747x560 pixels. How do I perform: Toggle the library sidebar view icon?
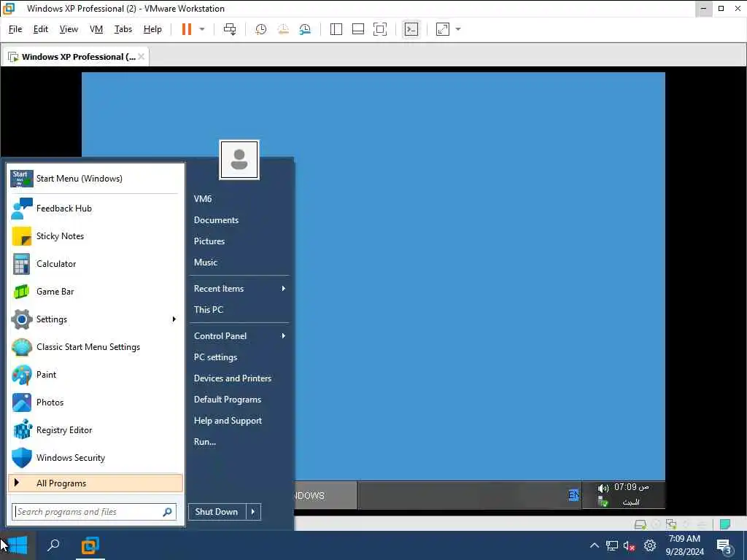pos(336,29)
